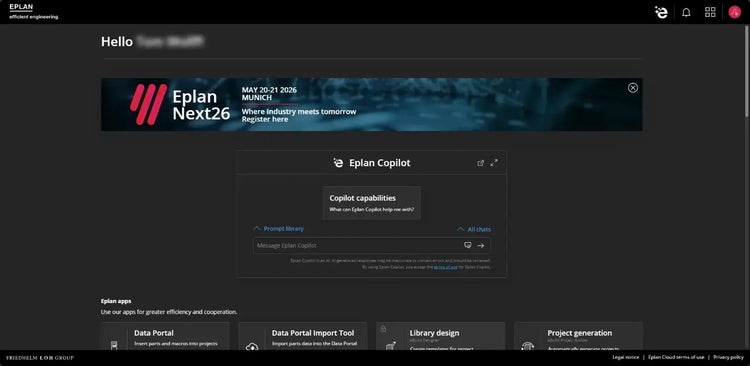Open Copilot capabilities suggestion card
The image size is (750, 366).
(x=372, y=203)
